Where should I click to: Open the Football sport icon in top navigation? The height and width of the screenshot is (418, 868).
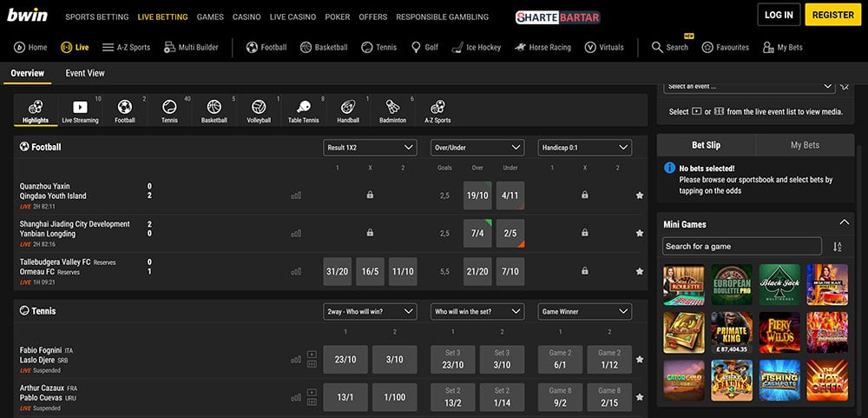[x=266, y=48]
